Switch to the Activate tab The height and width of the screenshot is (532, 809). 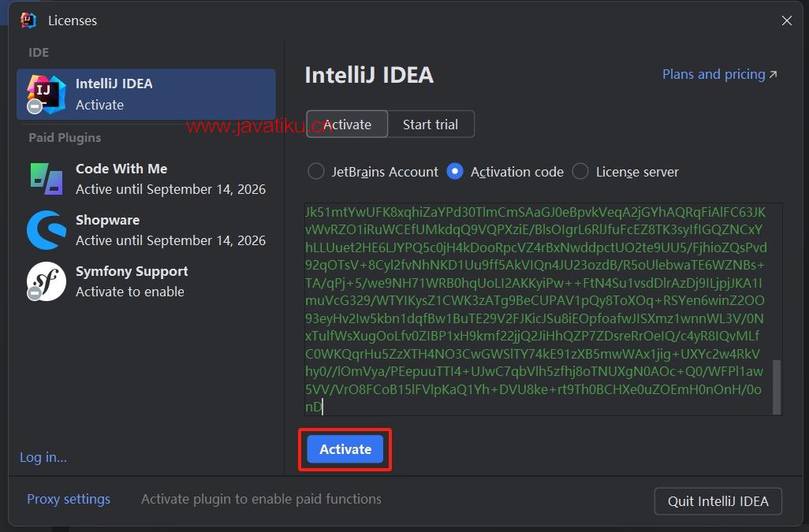tap(347, 125)
